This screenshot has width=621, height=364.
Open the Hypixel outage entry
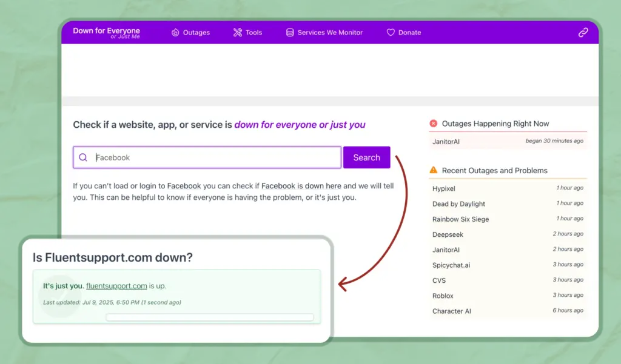(508, 188)
